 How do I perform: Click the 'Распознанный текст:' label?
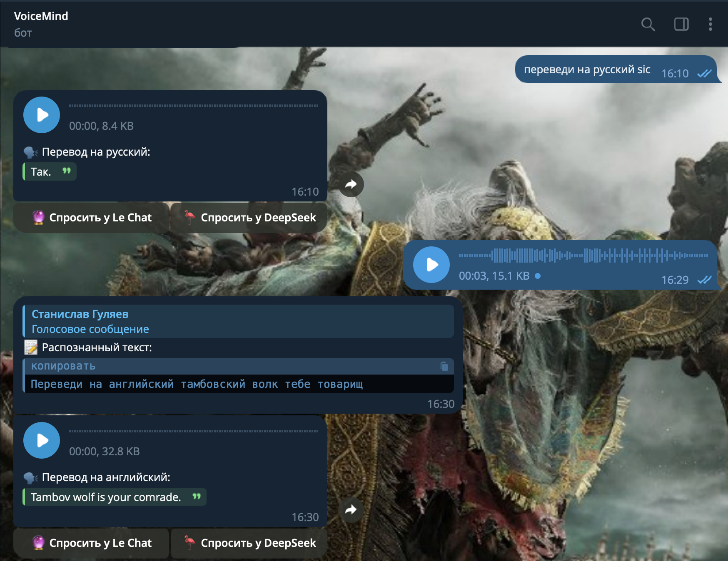tap(97, 348)
